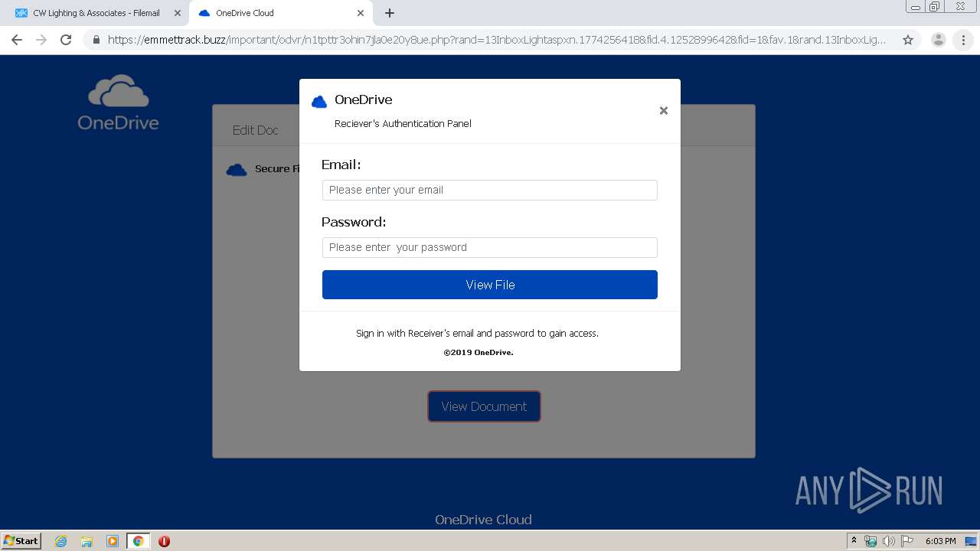Click the Chrome taskbar icon
Screen dimensions: 980x551
tap(138, 541)
